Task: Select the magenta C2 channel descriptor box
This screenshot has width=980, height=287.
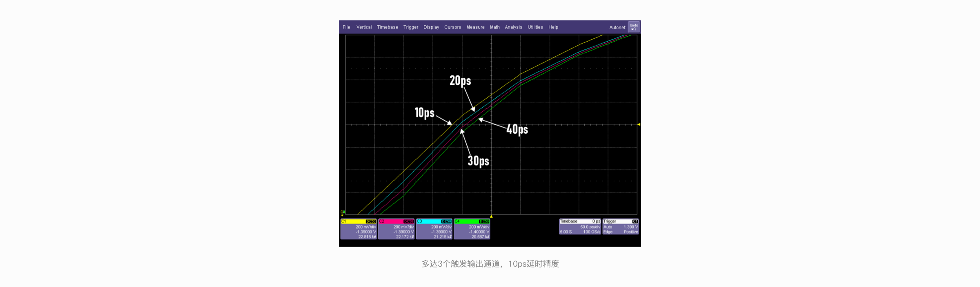Action: [396, 229]
